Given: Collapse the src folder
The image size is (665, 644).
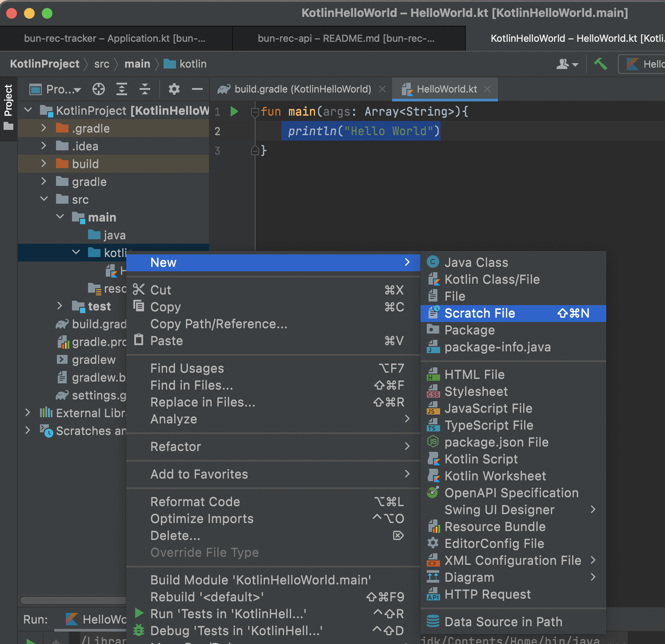Looking at the screenshot, I should click(44, 199).
